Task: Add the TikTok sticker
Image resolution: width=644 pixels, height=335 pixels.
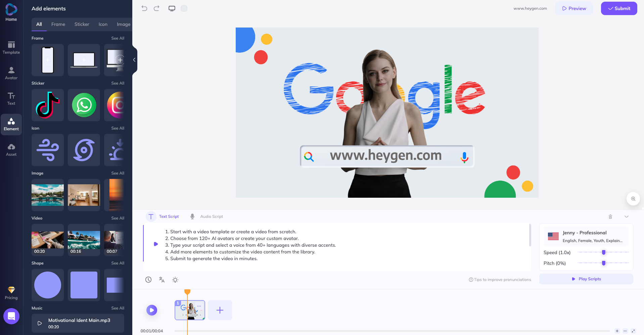Action: click(x=48, y=105)
